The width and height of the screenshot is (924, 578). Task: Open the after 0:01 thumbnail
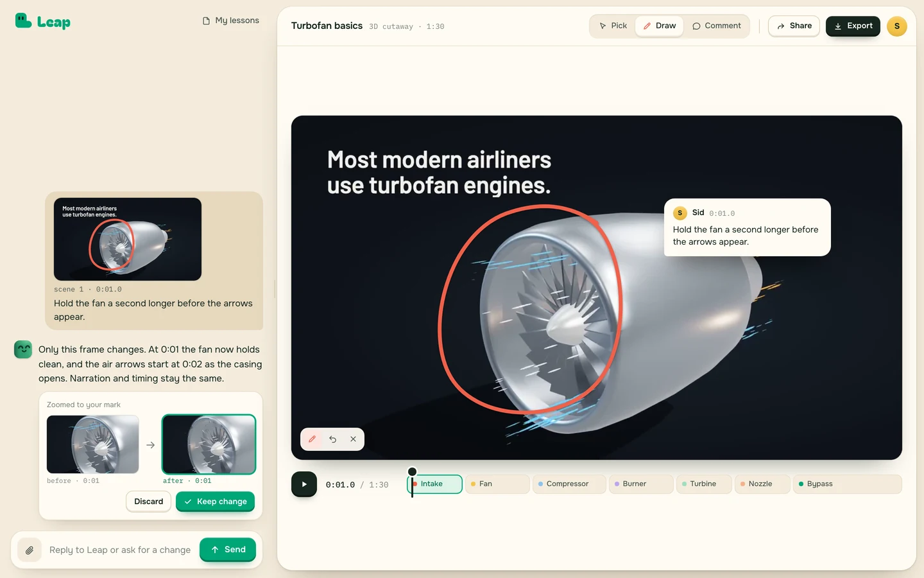[x=209, y=444]
